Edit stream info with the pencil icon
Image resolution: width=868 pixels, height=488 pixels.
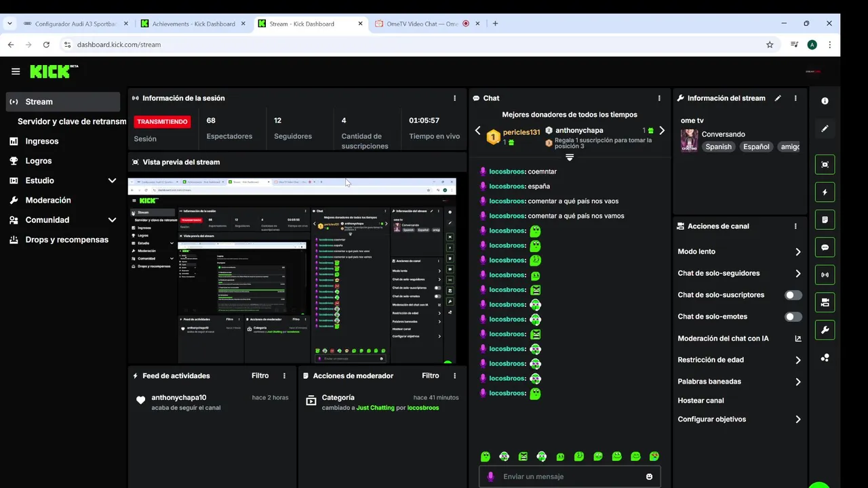point(778,98)
